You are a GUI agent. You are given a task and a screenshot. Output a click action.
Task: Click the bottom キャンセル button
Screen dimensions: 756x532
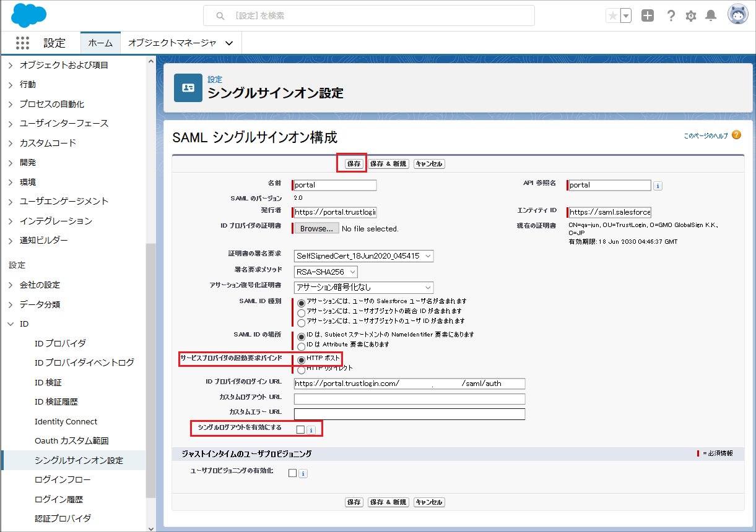[429, 502]
